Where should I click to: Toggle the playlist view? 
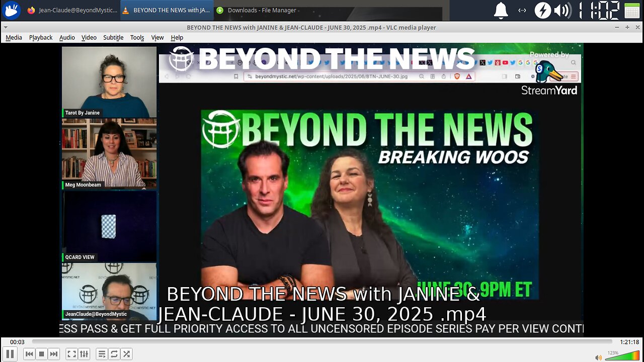coord(102,354)
